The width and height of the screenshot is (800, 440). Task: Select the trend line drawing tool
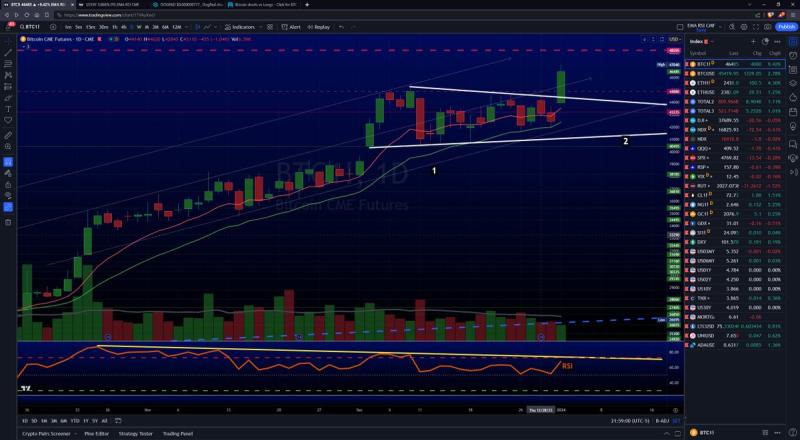pos(8,53)
